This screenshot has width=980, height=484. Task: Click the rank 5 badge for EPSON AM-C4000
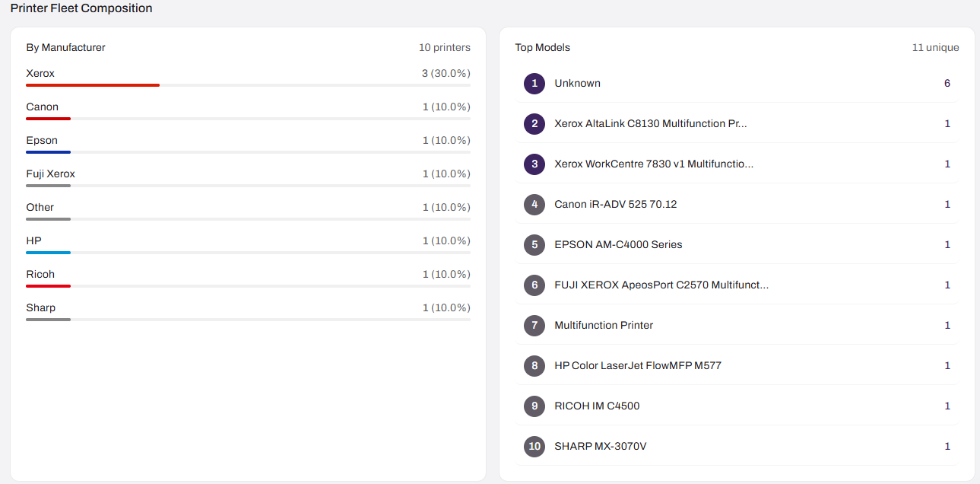[534, 244]
